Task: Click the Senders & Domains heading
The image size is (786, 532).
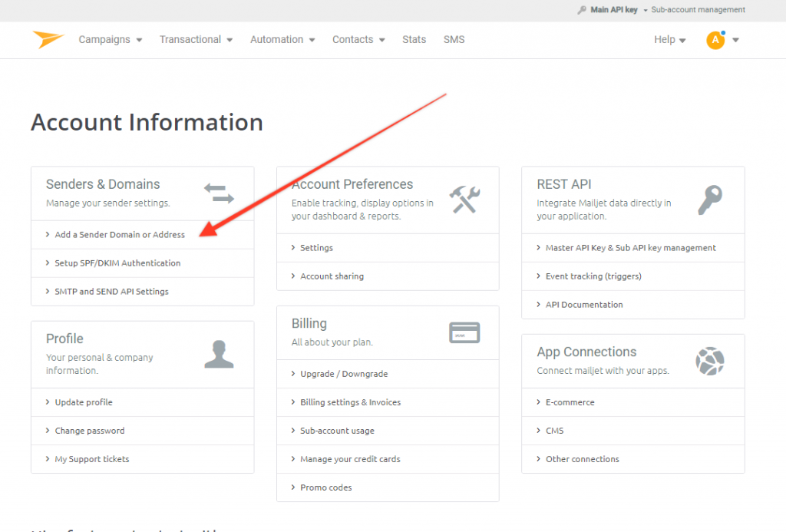Action: pos(103,184)
